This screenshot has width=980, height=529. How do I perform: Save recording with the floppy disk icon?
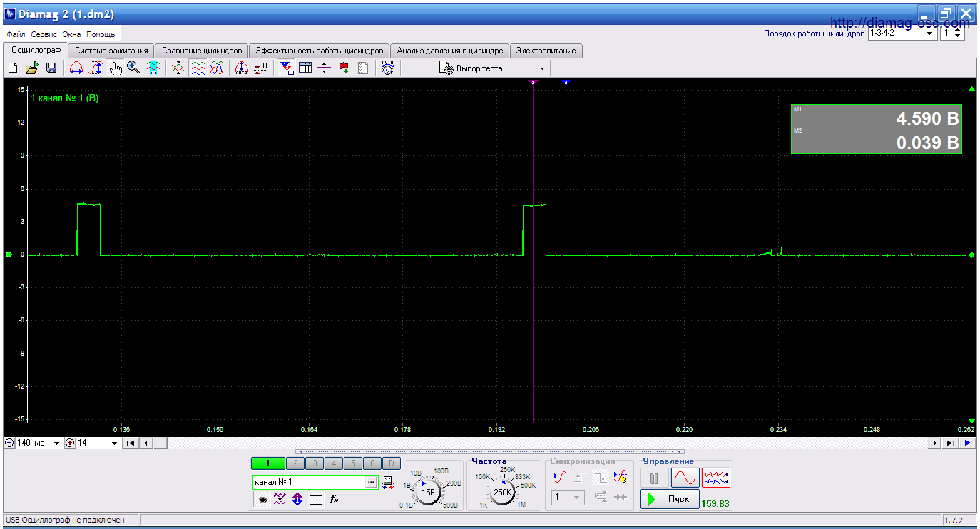click(x=51, y=68)
